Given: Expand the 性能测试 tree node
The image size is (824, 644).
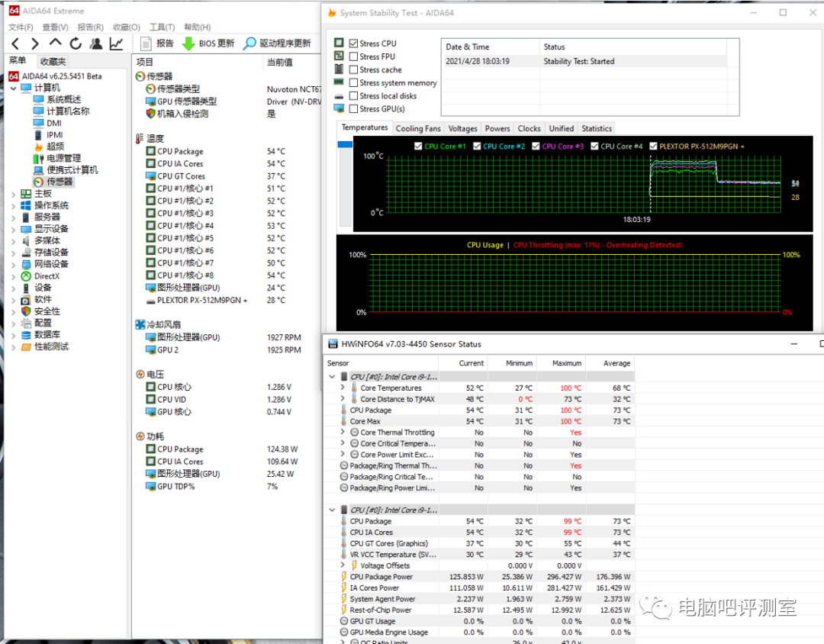Looking at the screenshot, I should click(13, 347).
